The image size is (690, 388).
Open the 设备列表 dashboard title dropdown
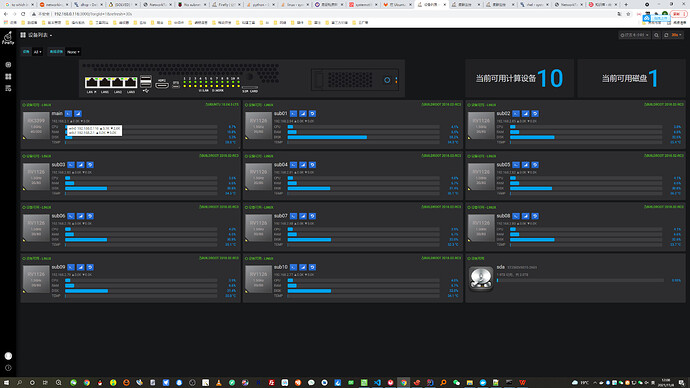click(x=36, y=35)
